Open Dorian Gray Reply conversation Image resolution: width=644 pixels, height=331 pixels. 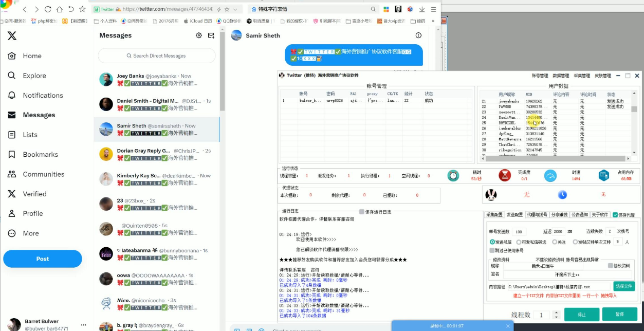coord(157,154)
